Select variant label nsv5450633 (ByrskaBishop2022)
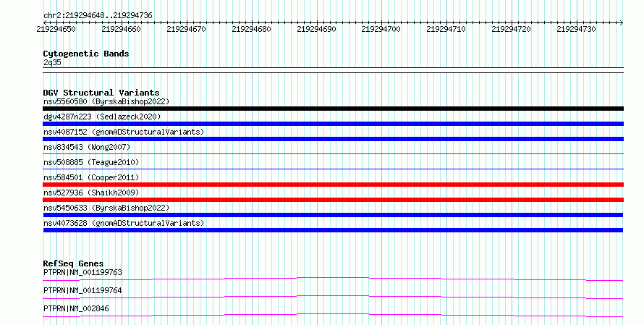 [x=106, y=208]
